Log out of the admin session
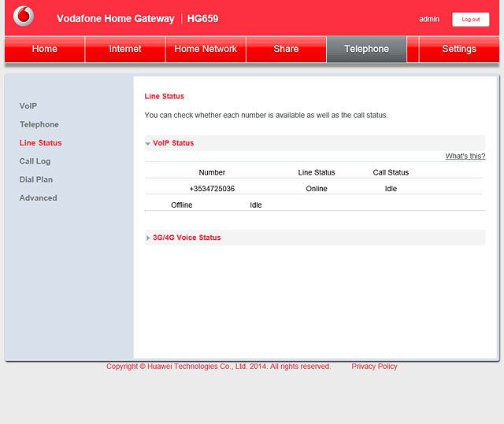 tap(471, 20)
